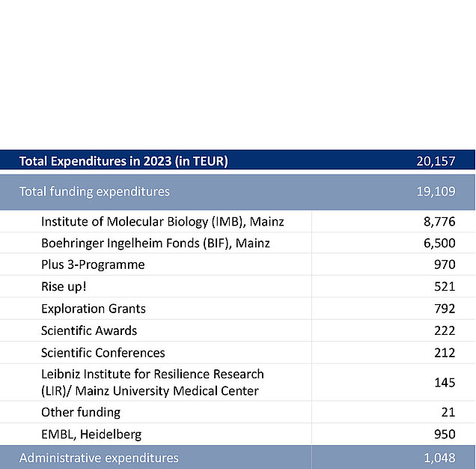Click the 'Exploration Grants' row label
This screenshot has width=476, height=469.
(94, 309)
